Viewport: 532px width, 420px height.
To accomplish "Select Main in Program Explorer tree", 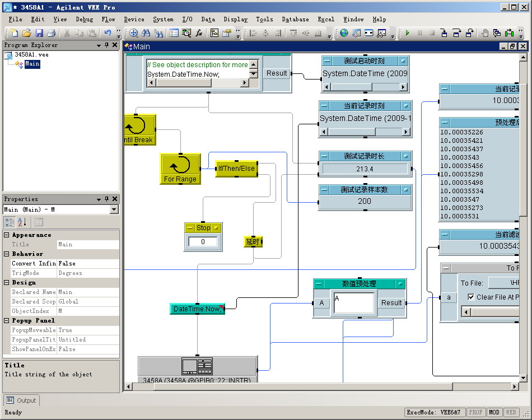I will [32, 64].
